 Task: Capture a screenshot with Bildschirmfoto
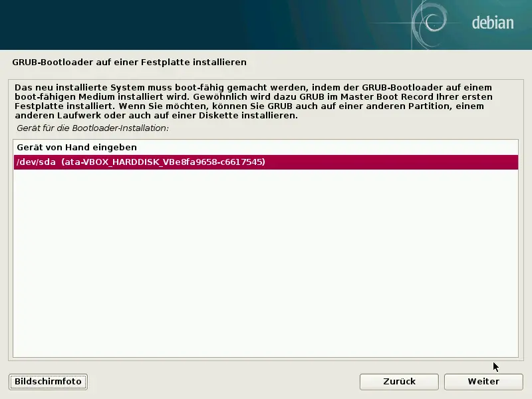coord(47,382)
